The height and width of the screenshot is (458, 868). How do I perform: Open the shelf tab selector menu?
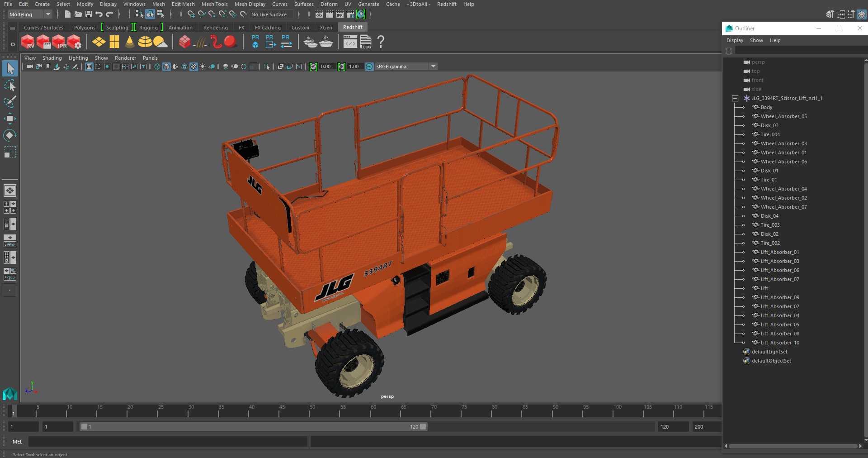click(13, 28)
